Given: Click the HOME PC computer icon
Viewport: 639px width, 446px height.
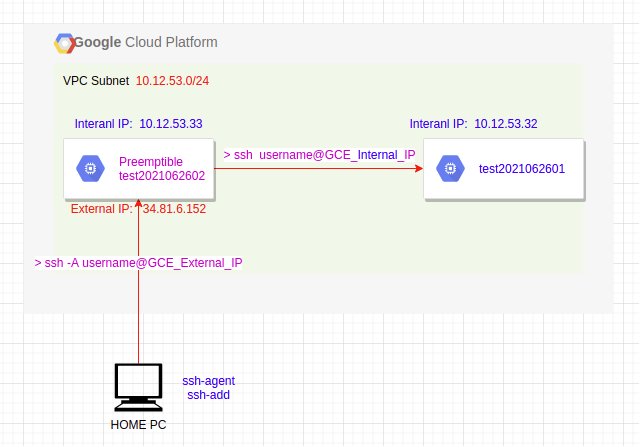Looking at the screenshot, I should (139, 387).
